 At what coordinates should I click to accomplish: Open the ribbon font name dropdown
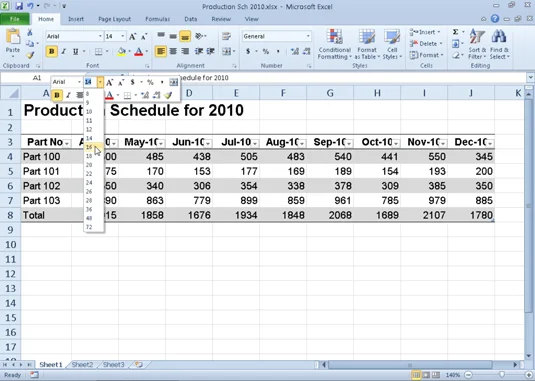(100, 36)
